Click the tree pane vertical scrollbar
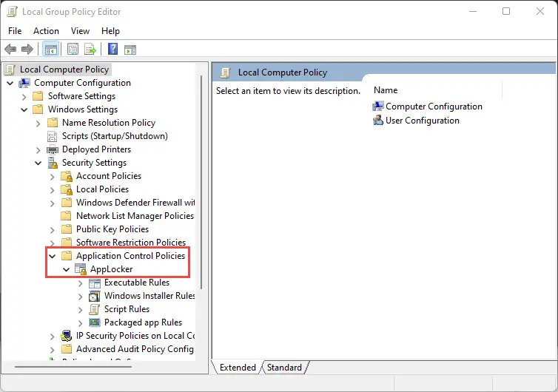 click(201, 181)
